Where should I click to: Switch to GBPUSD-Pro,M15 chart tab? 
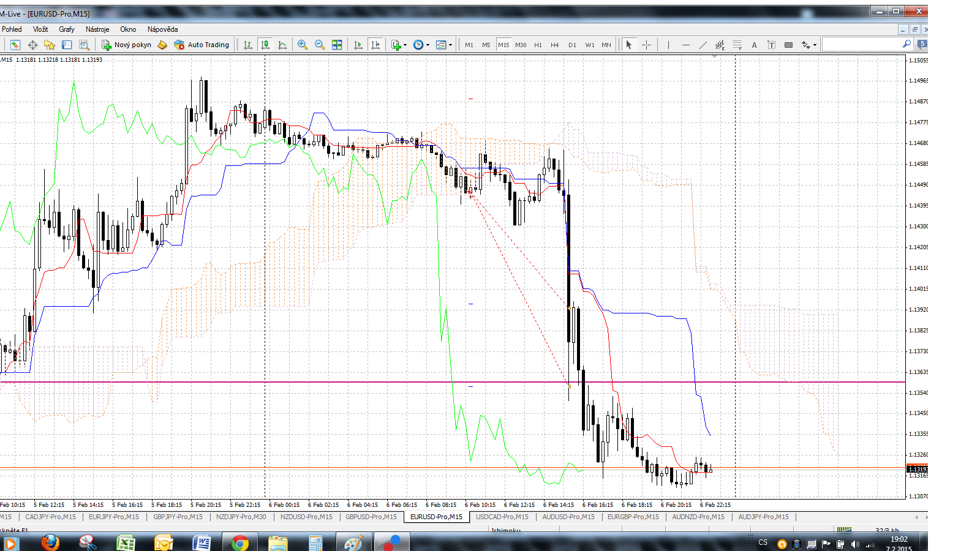371,517
